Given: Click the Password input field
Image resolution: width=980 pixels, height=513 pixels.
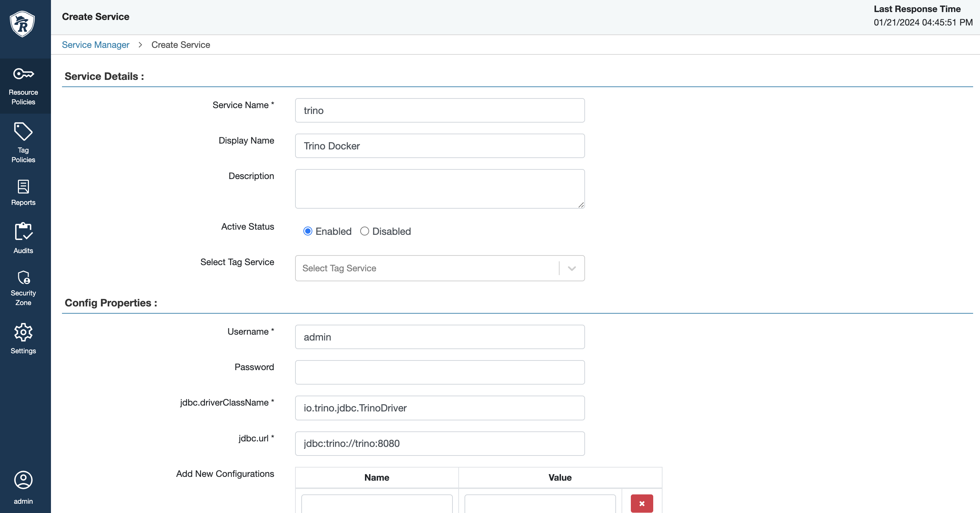Looking at the screenshot, I should click(439, 372).
